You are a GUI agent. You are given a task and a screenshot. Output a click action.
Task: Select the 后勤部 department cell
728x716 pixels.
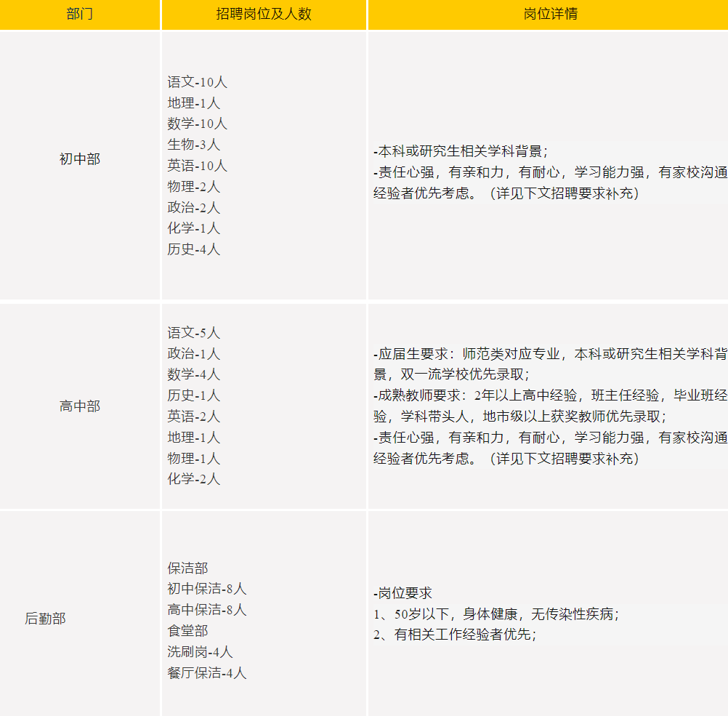45,619
